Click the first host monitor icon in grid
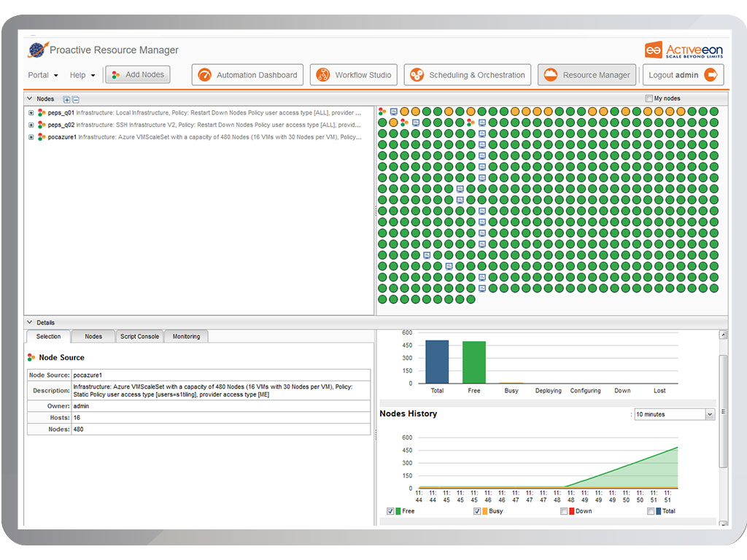 (393, 112)
